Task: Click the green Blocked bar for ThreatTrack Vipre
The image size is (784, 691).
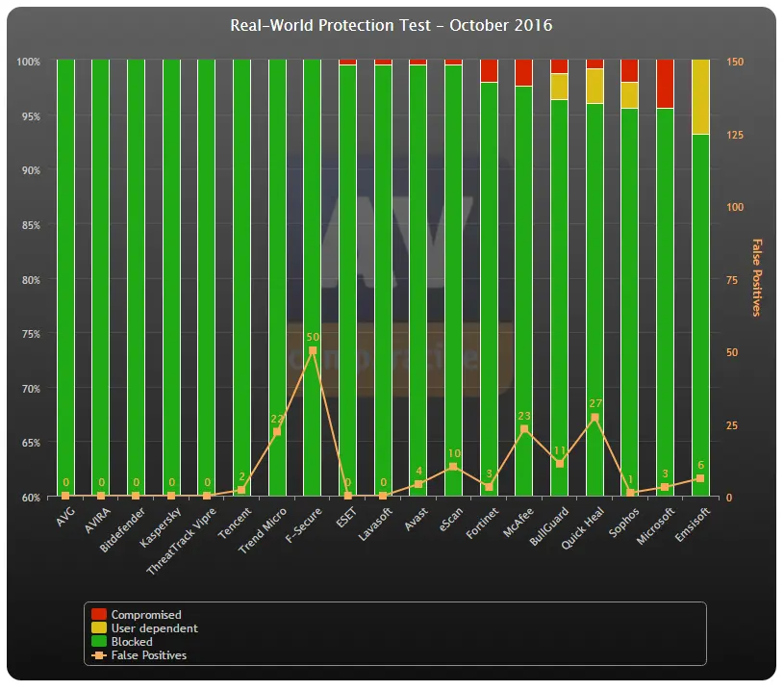Action: coord(207,278)
